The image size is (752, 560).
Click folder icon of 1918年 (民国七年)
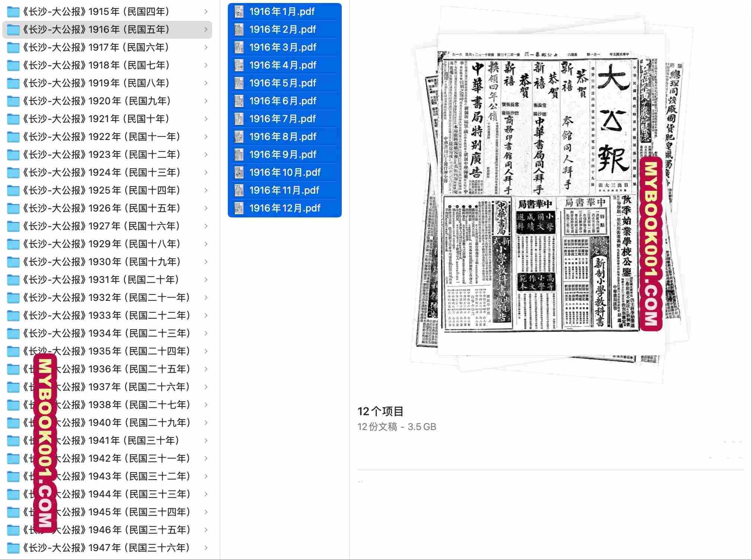point(13,66)
